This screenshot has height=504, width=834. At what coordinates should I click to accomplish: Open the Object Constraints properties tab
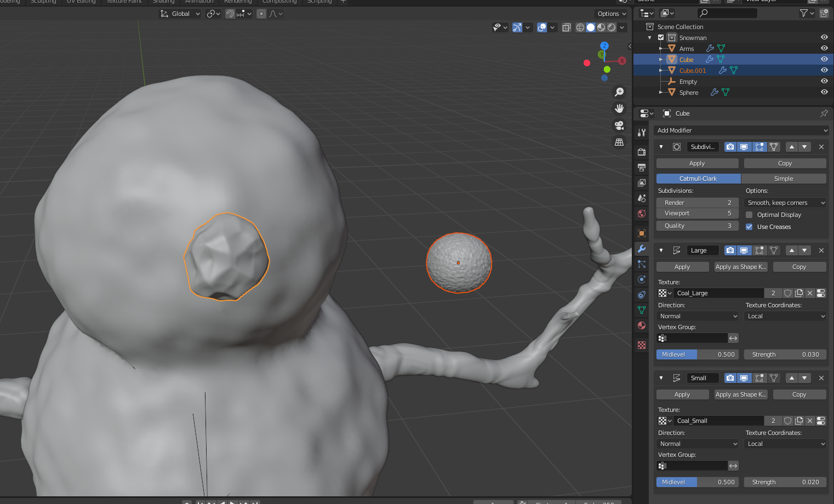[x=642, y=295]
